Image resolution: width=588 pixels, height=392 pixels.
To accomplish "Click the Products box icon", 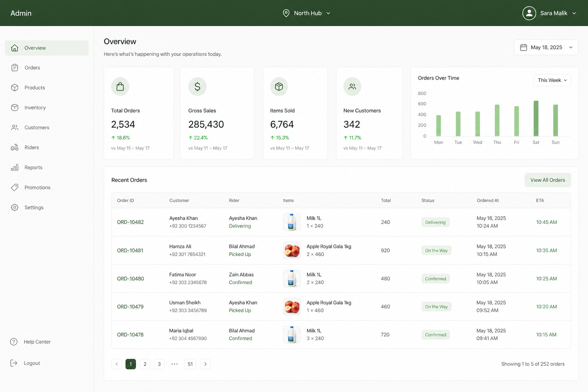I will (x=15, y=88).
